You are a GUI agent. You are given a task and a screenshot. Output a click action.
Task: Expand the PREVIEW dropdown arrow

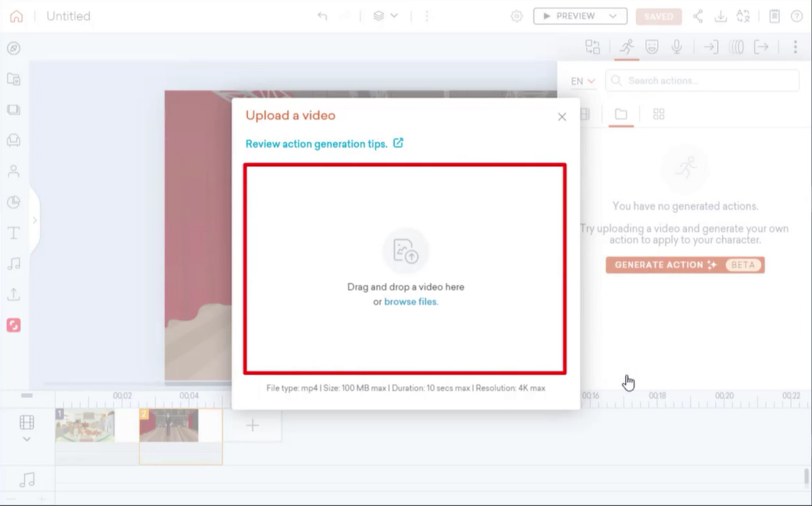point(613,16)
